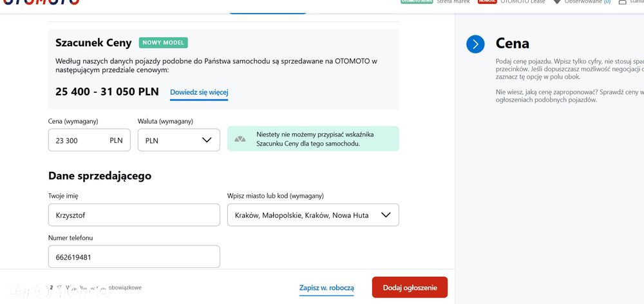Screen dimensions: 644x304
Task: Click the Waluta (wymagany) label
Action: click(x=166, y=121)
